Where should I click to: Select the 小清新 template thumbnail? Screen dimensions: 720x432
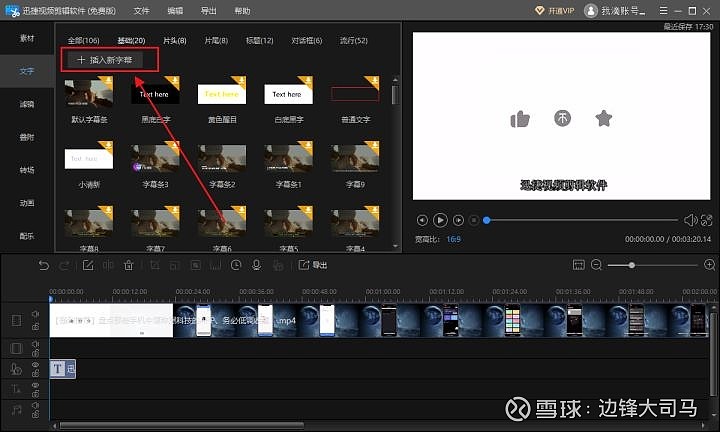point(89,157)
